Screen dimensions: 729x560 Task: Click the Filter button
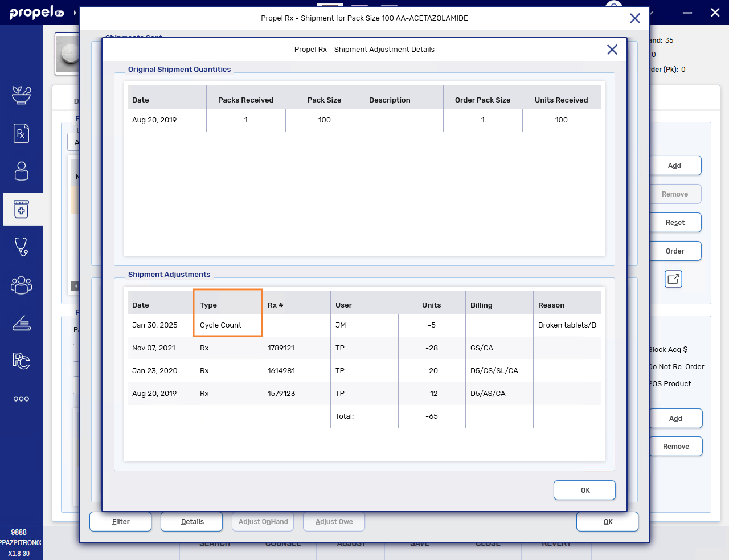[121, 521]
